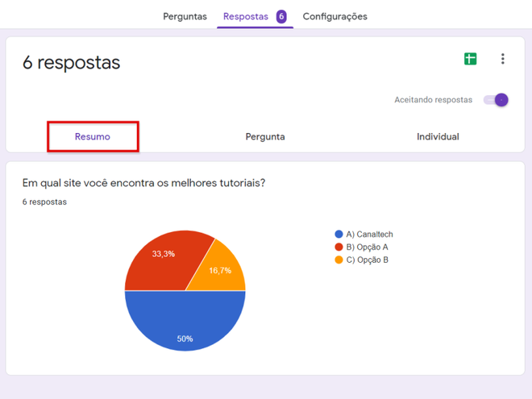
Task: Open the Individual responses view
Action: (x=438, y=137)
